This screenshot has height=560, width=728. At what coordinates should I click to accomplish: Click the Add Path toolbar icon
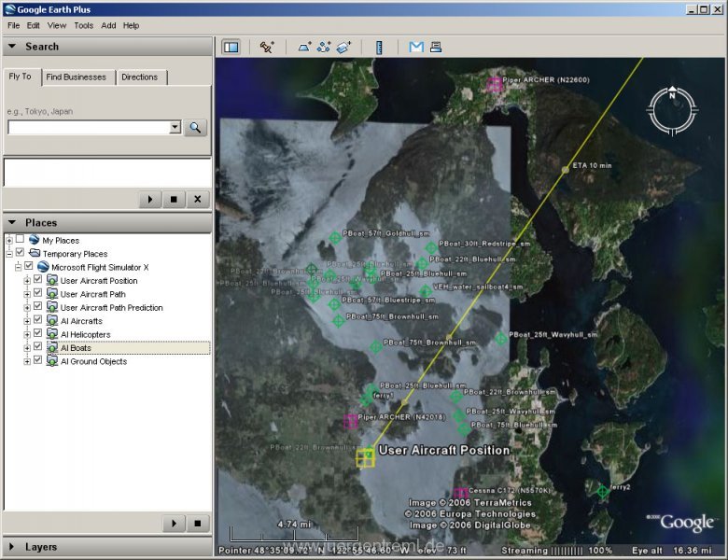coord(324,47)
